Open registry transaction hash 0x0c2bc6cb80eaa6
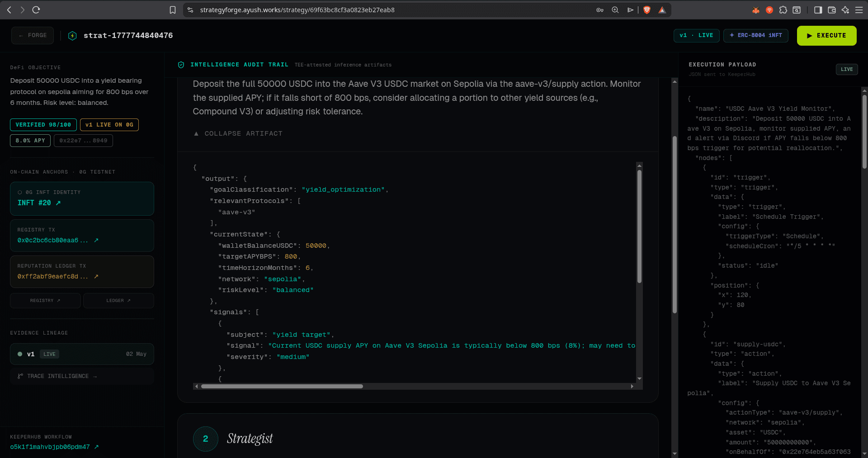Screen dimensions: 868x458 point(52,241)
